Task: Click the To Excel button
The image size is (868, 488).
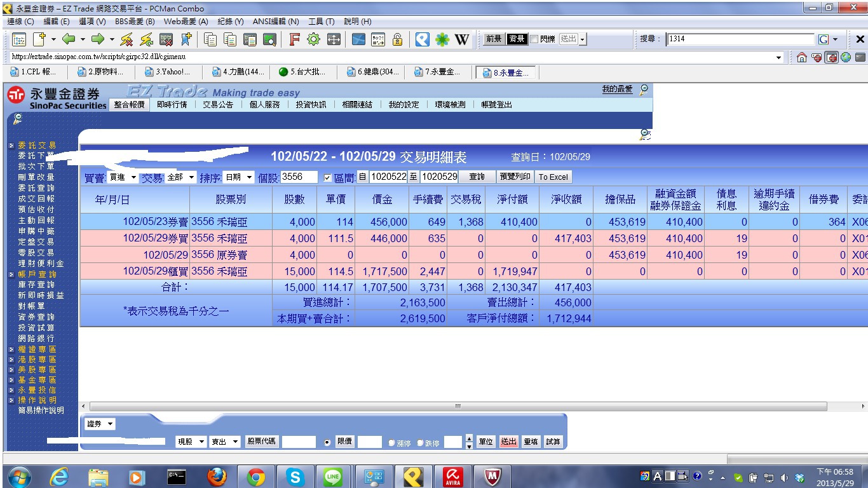Action: click(553, 177)
